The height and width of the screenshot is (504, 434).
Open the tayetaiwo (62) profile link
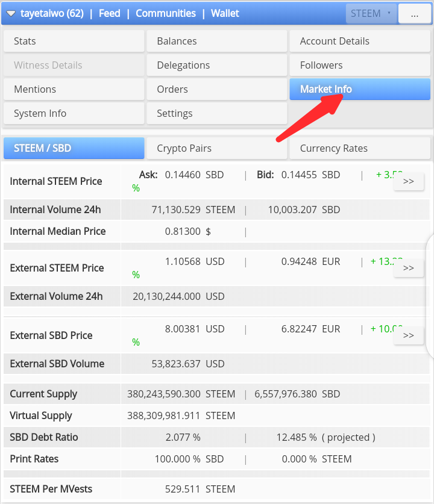[52, 13]
